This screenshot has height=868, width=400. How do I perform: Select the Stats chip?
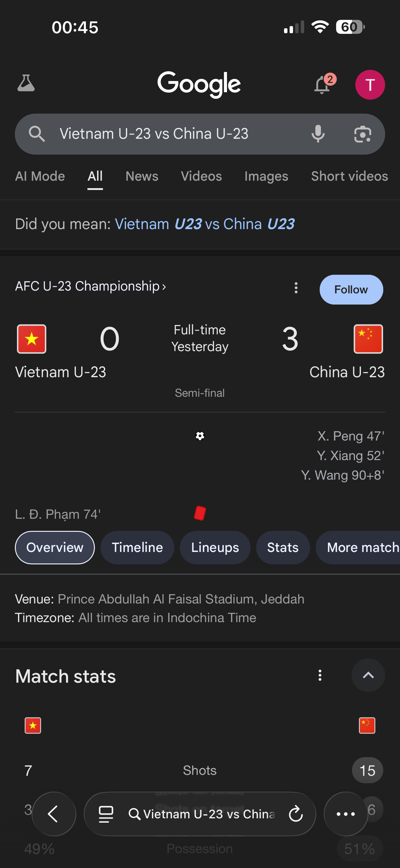click(x=282, y=548)
